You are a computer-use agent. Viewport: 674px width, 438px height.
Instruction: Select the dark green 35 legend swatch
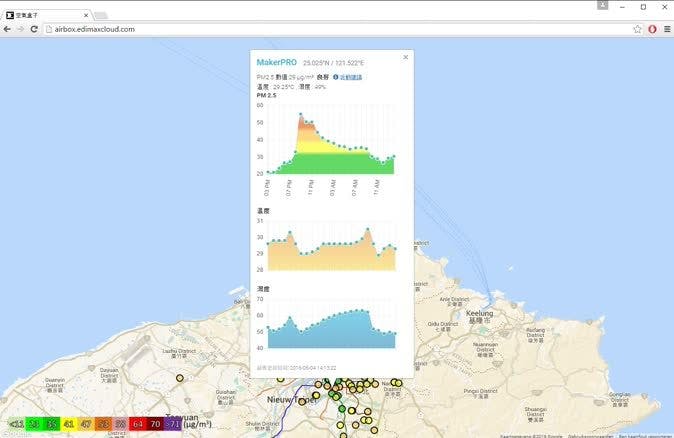coord(52,424)
